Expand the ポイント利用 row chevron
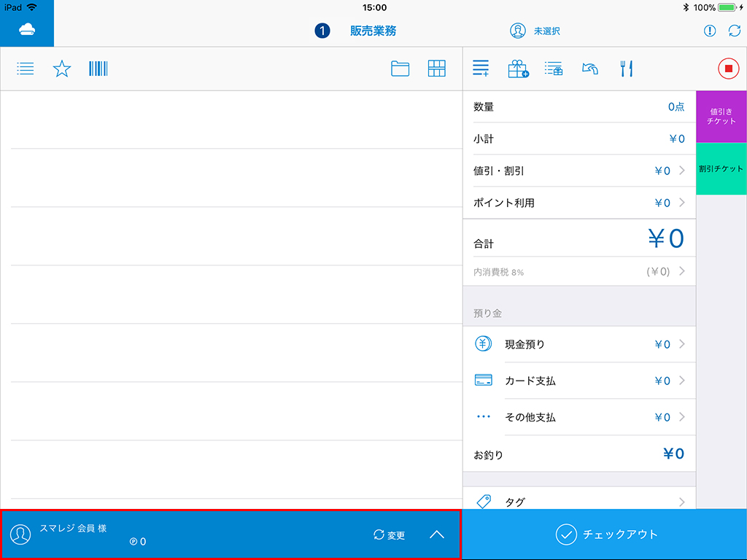The width and height of the screenshot is (747, 560). click(x=682, y=203)
